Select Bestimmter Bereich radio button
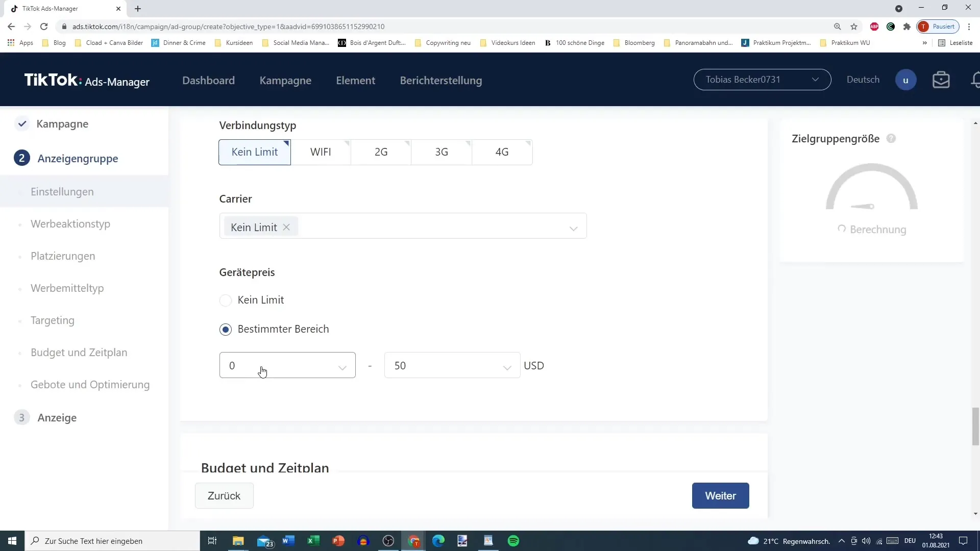This screenshot has width=980, height=551. 225,330
